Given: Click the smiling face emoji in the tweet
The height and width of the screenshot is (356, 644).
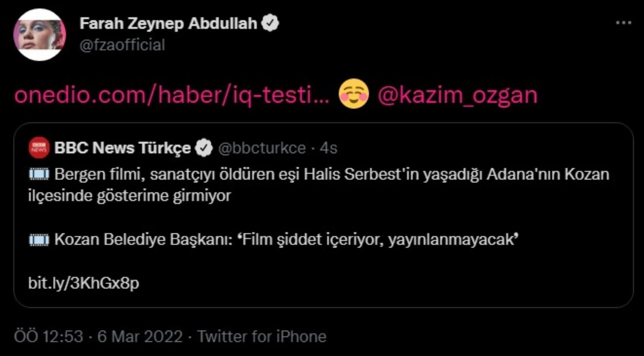Looking at the screenshot, I should tap(353, 94).
